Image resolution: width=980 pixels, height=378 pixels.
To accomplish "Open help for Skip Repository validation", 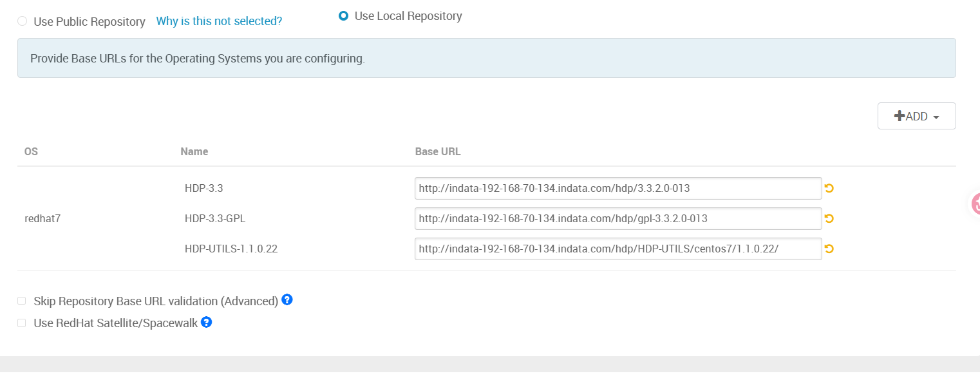I will coord(287,300).
